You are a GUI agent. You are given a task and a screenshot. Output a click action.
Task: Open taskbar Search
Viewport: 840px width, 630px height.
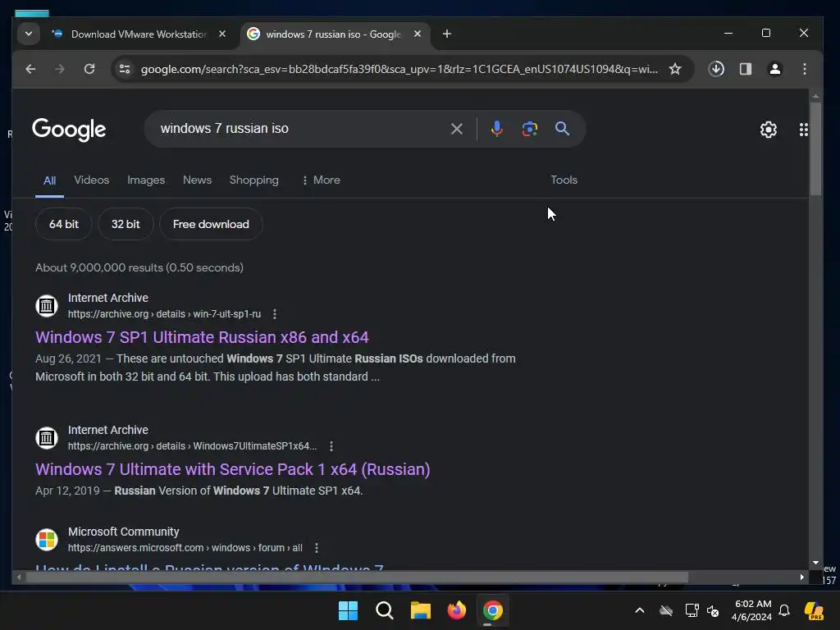tap(384, 610)
